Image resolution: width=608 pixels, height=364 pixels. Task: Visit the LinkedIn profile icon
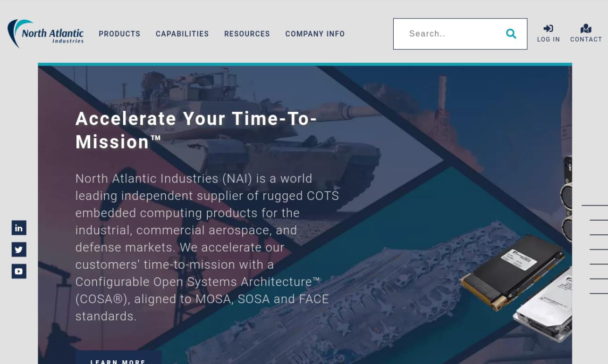(x=19, y=228)
